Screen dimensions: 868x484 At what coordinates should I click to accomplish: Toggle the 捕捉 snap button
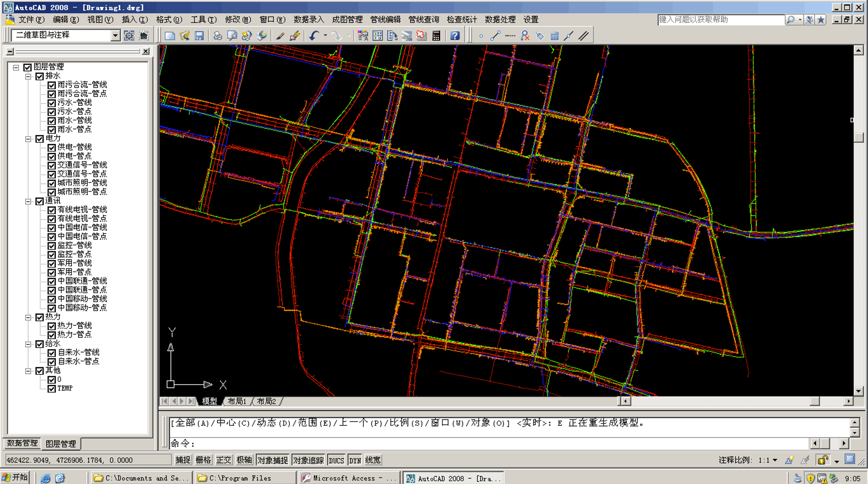click(183, 460)
